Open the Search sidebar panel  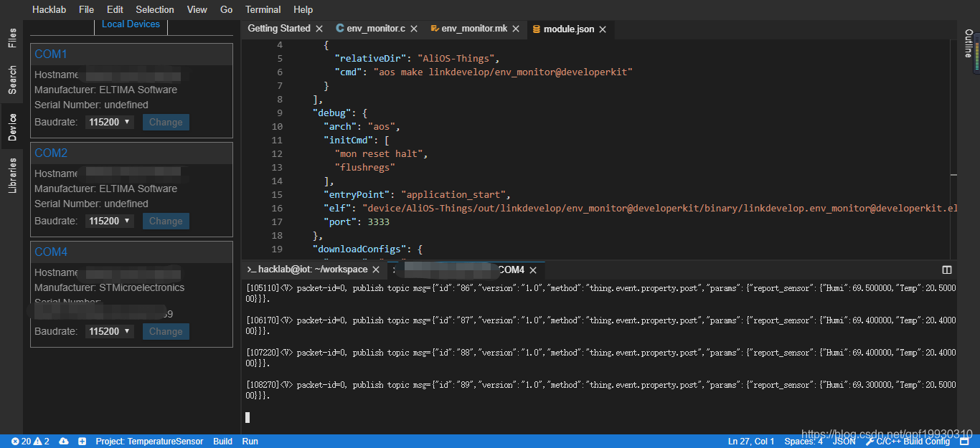pyautogui.click(x=12, y=80)
